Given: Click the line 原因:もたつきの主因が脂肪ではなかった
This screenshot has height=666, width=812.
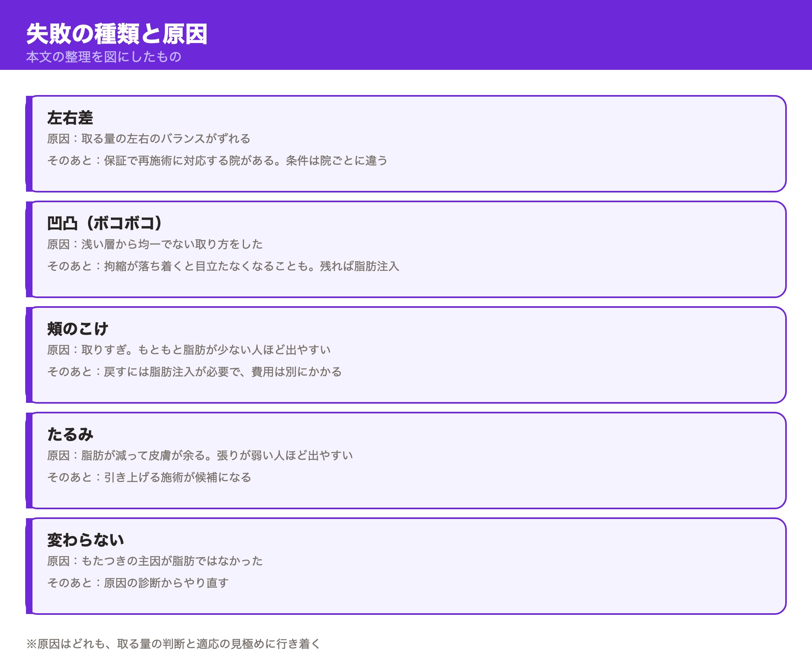Looking at the screenshot, I should tap(155, 561).
